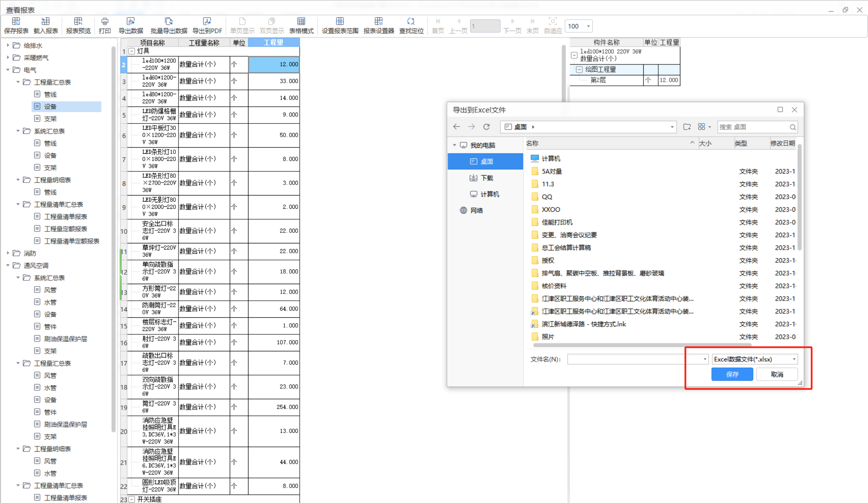Maximize the 导出到Excel文件 dialog

[x=780, y=110]
